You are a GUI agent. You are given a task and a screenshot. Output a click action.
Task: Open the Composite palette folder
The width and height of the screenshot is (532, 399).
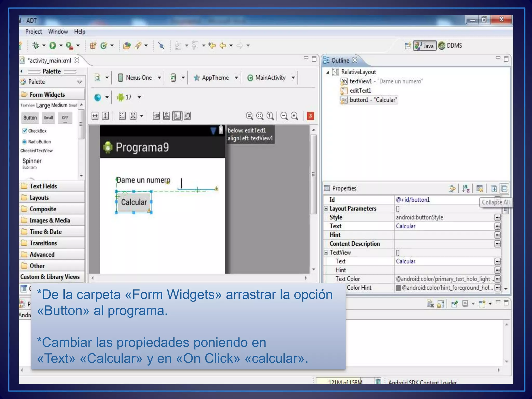(52, 209)
